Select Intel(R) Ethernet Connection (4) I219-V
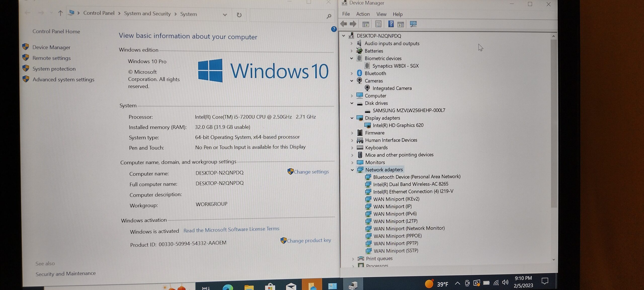This screenshot has width=644, height=290. [413, 192]
